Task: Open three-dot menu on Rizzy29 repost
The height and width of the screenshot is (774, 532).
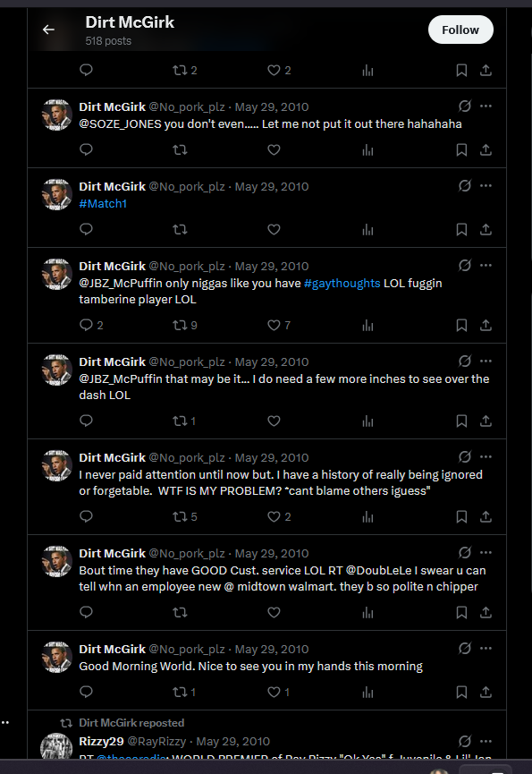Action: point(486,741)
